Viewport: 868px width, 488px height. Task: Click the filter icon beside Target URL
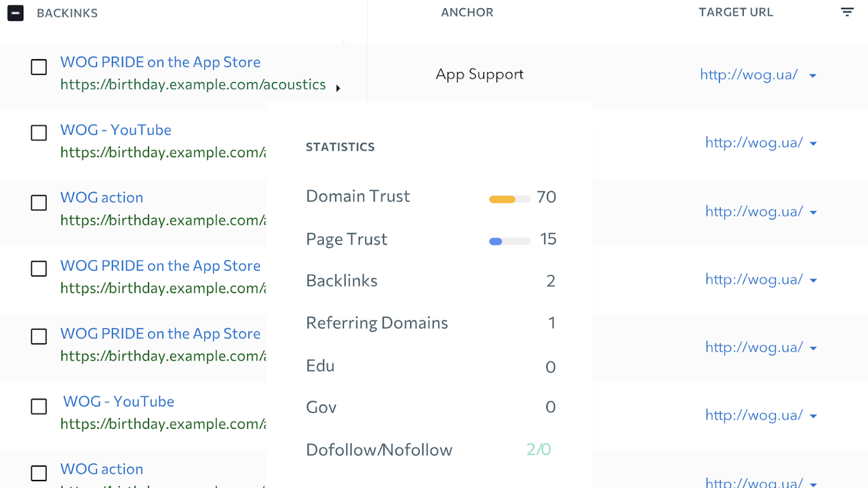[x=847, y=12]
